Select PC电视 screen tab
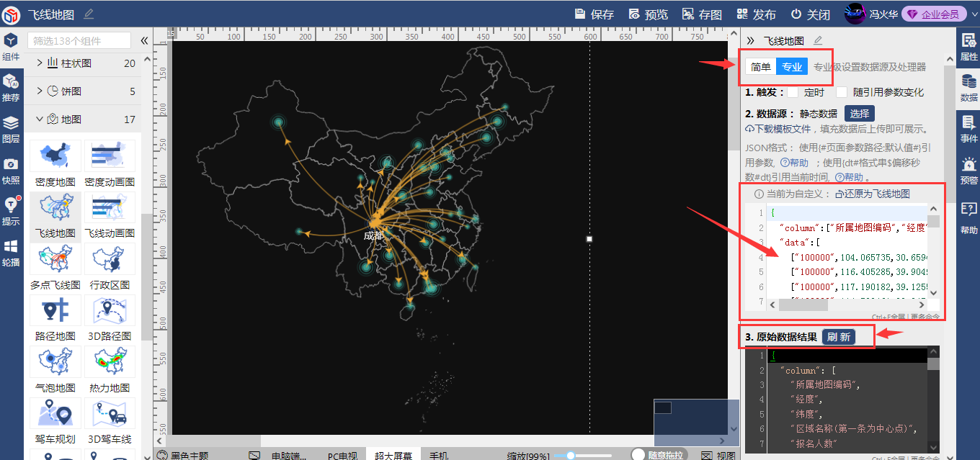The image size is (980, 460). point(343,456)
